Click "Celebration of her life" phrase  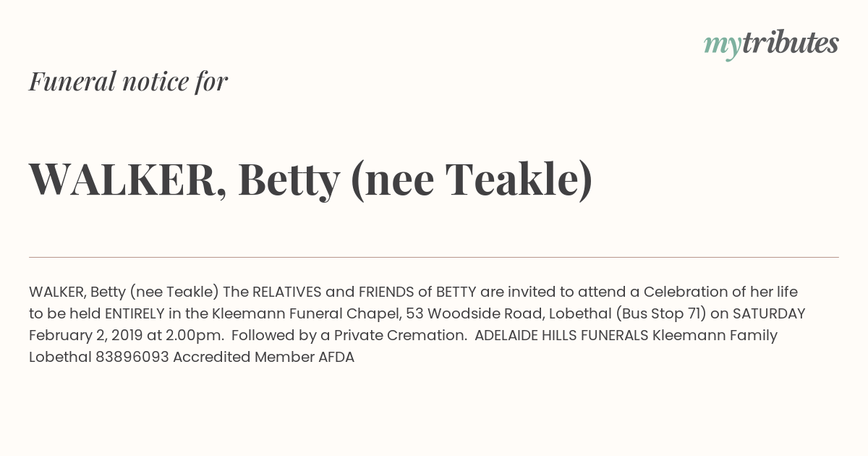(721, 292)
